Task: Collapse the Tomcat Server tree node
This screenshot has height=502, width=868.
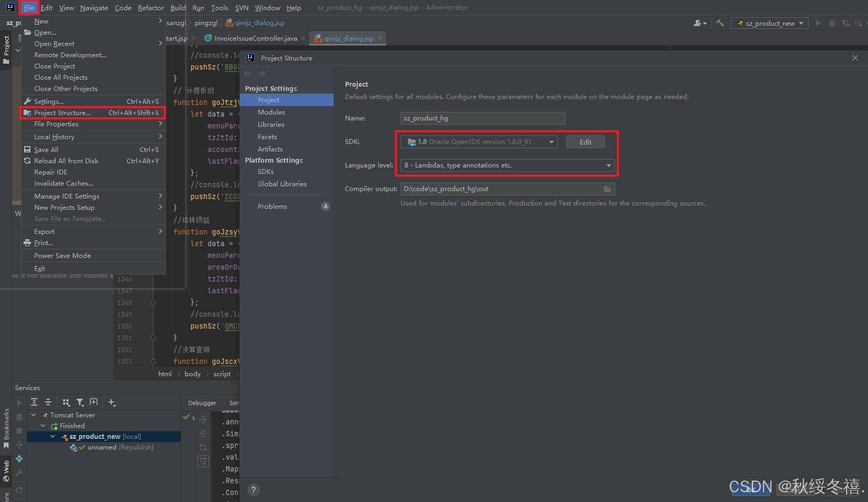Action: click(34, 415)
